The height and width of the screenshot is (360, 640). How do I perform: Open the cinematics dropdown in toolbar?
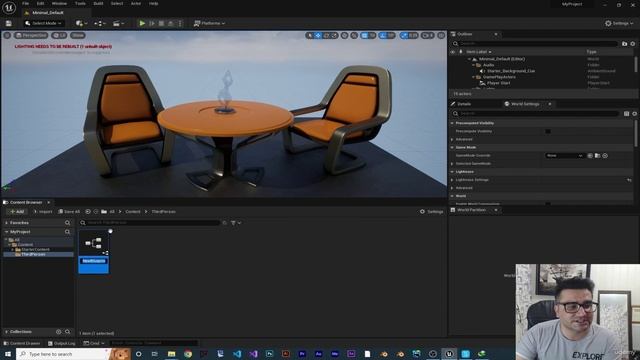pos(118,23)
